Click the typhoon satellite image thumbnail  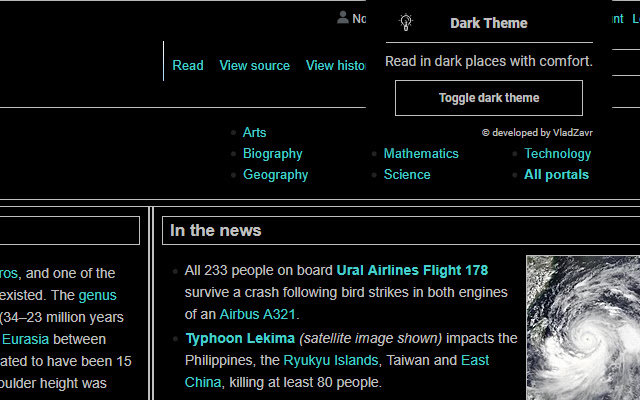click(583, 328)
